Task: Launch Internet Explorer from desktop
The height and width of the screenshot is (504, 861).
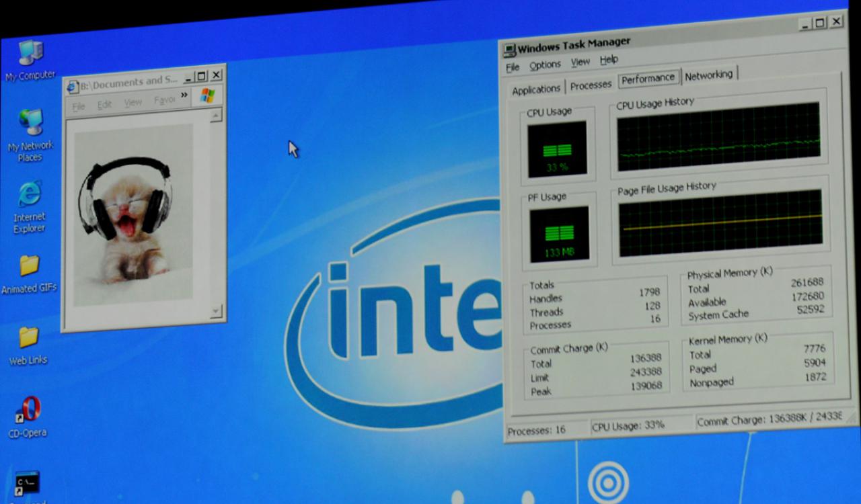Action: coord(29,207)
